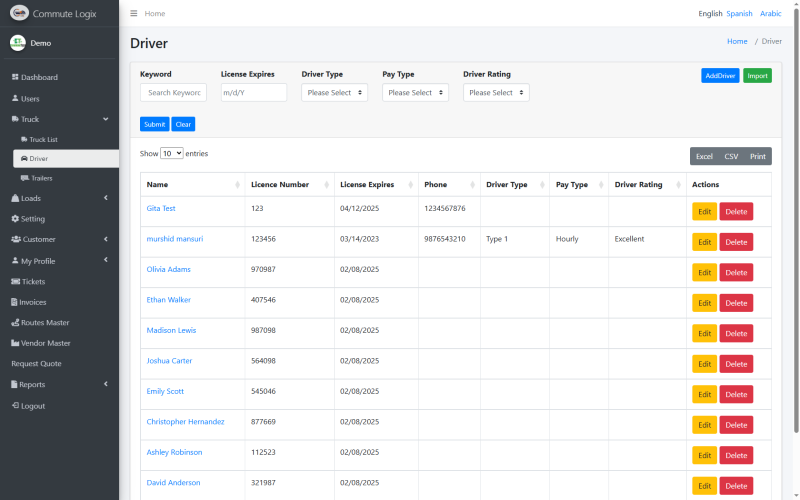
Task: Print the driver table
Action: tap(758, 156)
